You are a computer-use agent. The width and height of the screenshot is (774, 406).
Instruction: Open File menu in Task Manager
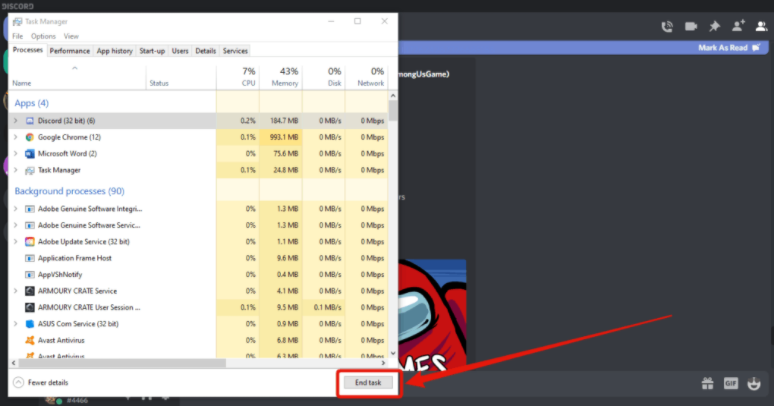[18, 36]
